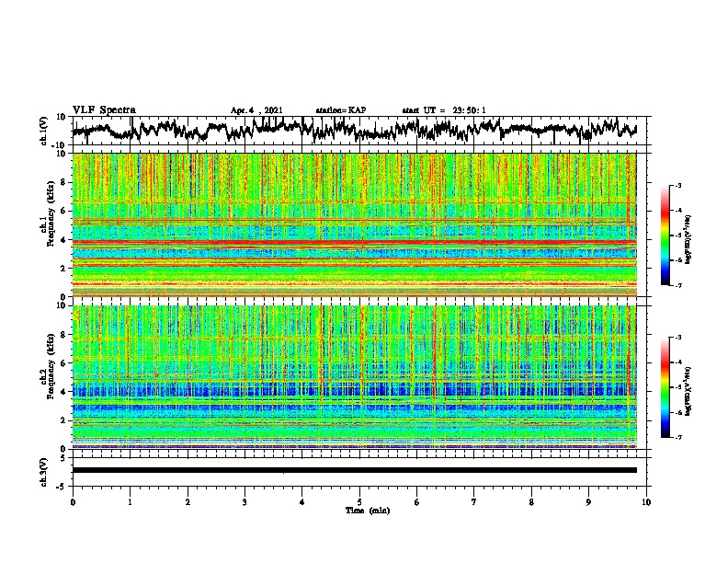Viewport: 728px width, 563px height.
Task: Click the "8" kHz tick on ch.2 axis
Action: point(64,335)
